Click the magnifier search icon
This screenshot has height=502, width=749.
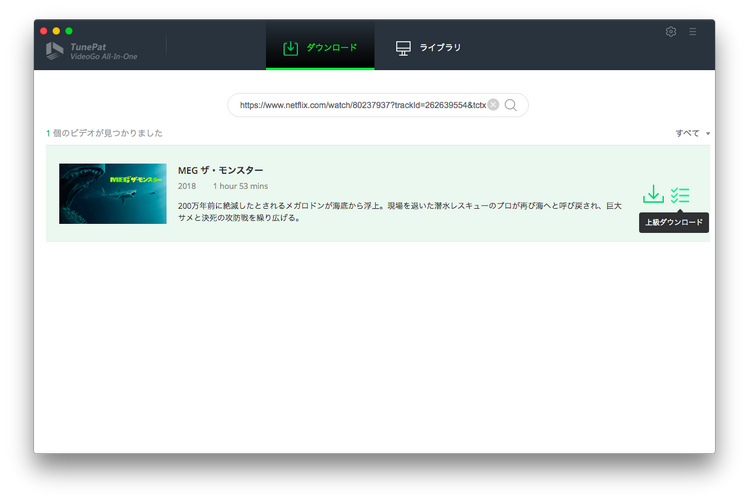(511, 105)
